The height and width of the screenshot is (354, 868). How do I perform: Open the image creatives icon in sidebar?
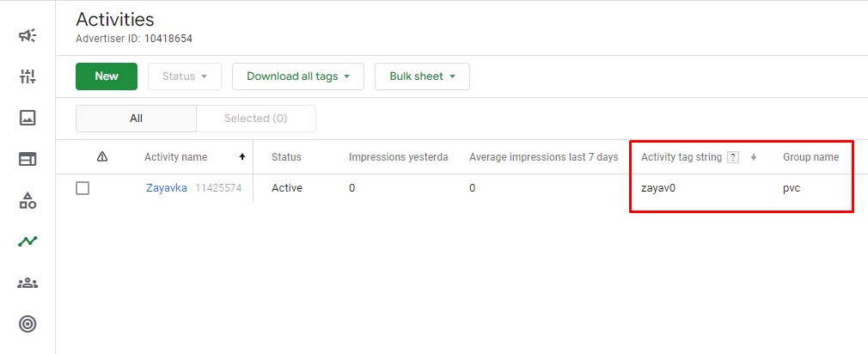pyautogui.click(x=28, y=118)
